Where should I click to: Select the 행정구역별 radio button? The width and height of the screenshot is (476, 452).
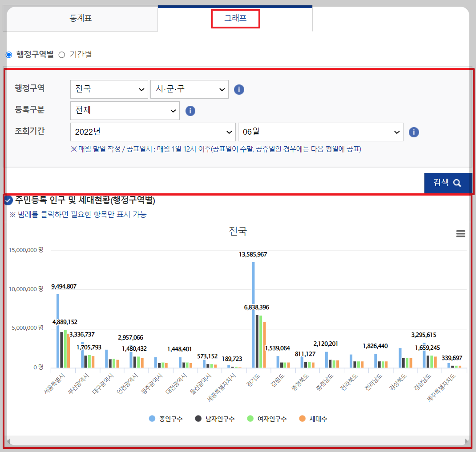point(9,54)
